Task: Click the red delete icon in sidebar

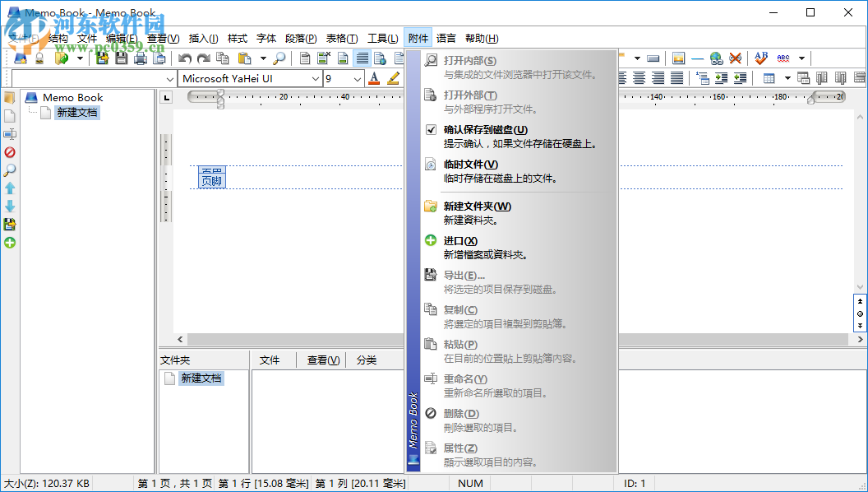Action: tap(10, 152)
